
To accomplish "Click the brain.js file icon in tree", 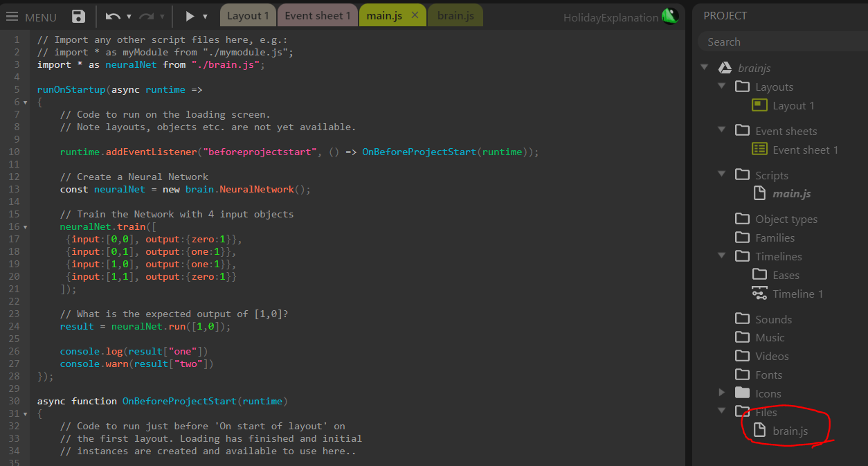I will 760,430.
